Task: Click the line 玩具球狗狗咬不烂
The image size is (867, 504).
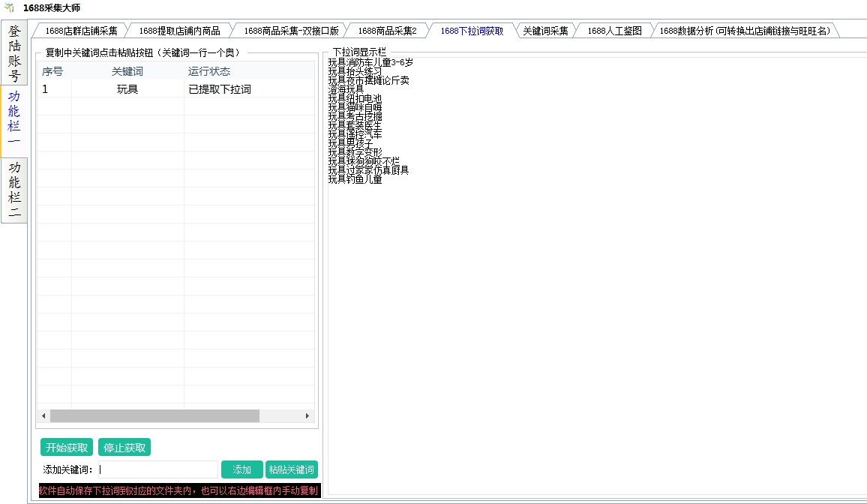Action: coord(364,160)
